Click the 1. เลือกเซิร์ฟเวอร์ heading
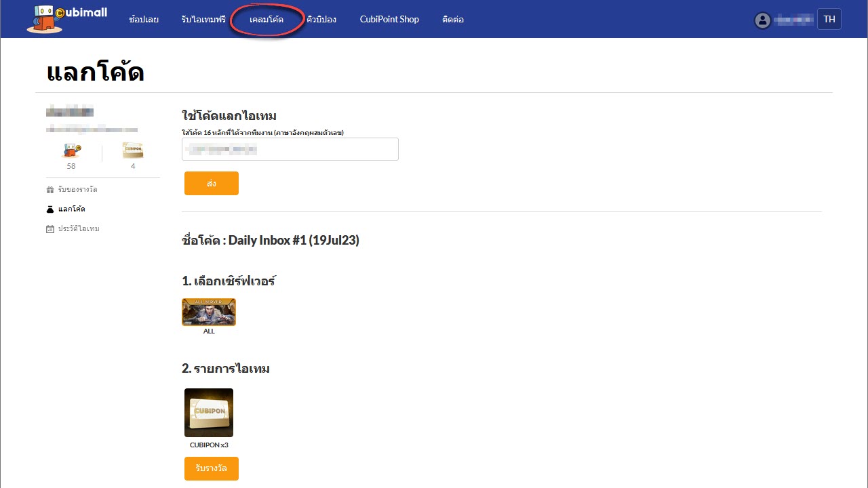Viewport: 868px width, 488px height. (x=229, y=281)
